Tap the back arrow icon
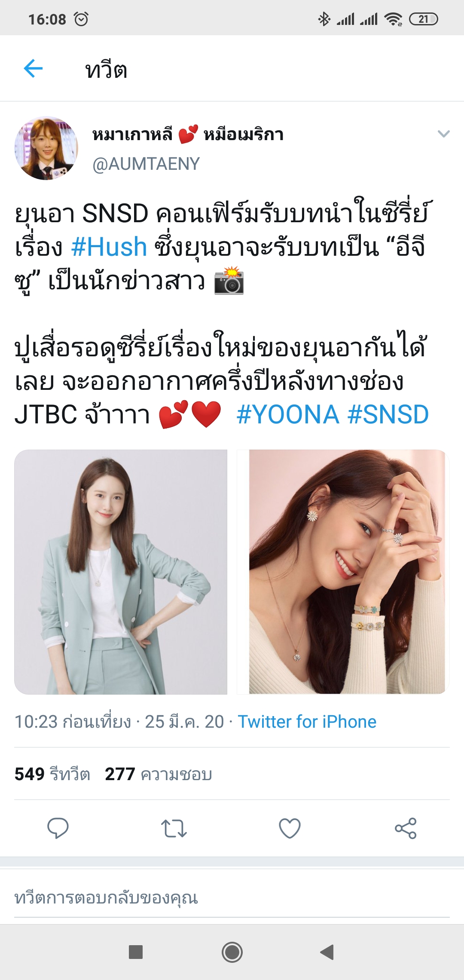Screen dimensions: 464x980 pyautogui.click(x=34, y=69)
